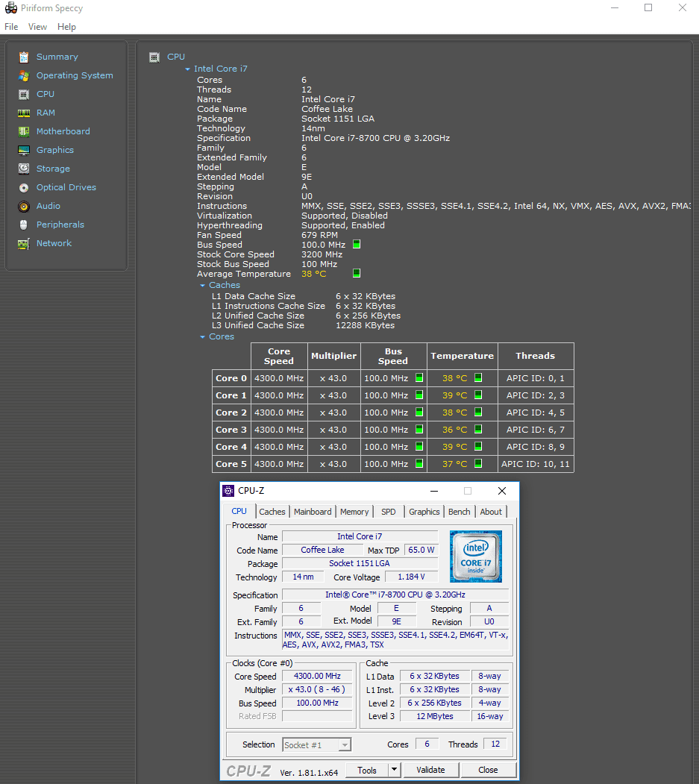Switch to the About tab in CPU-Z
This screenshot has width=699, height=784.
coord(491,512)
